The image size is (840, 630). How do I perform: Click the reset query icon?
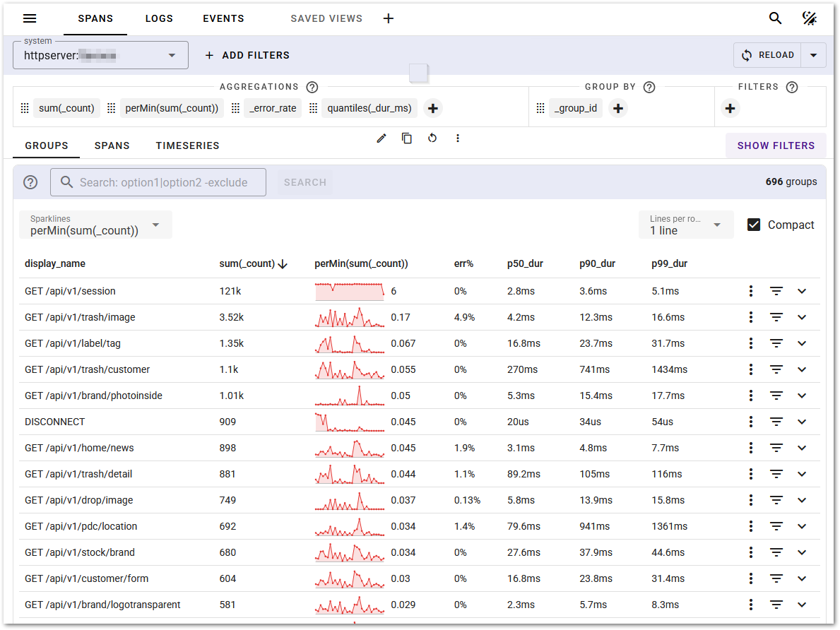pyautogui.click(x=432, y=138)
